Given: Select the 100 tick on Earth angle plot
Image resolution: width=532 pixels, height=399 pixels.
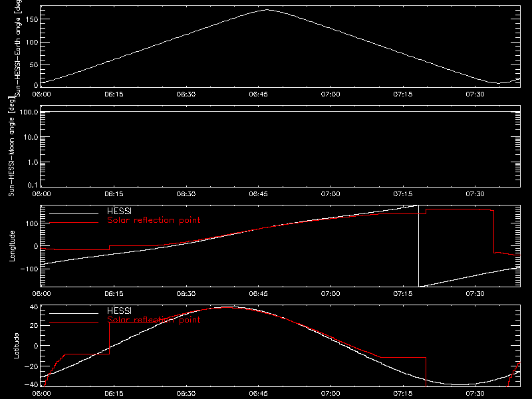Looking at the screenshot, I should click(x=32, y=43).
